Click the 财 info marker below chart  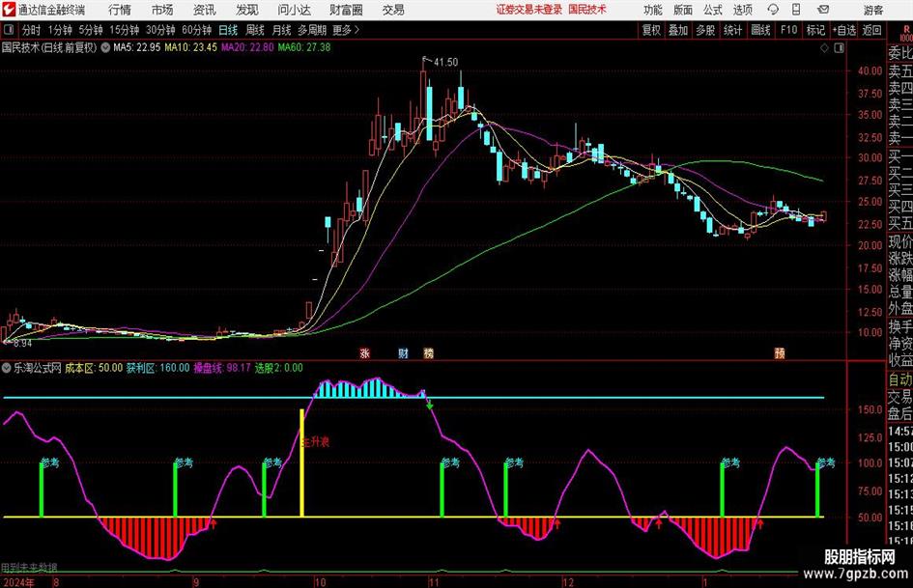point(403,352)
